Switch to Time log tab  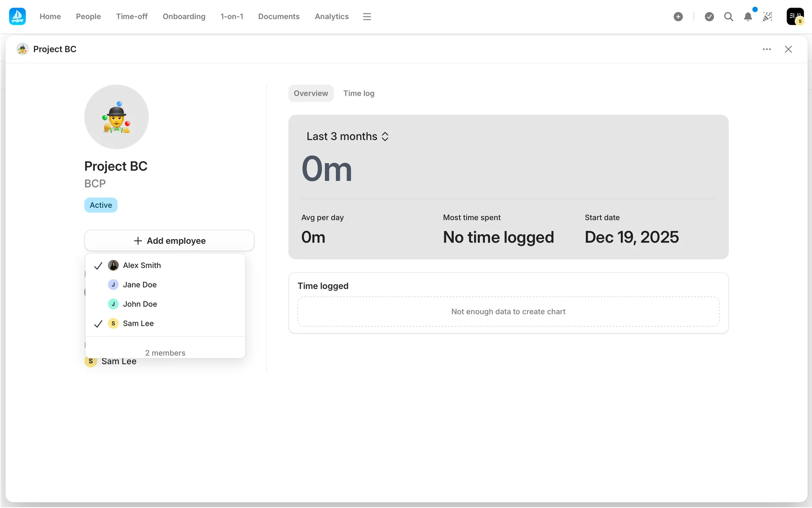(x=359, y=93)
